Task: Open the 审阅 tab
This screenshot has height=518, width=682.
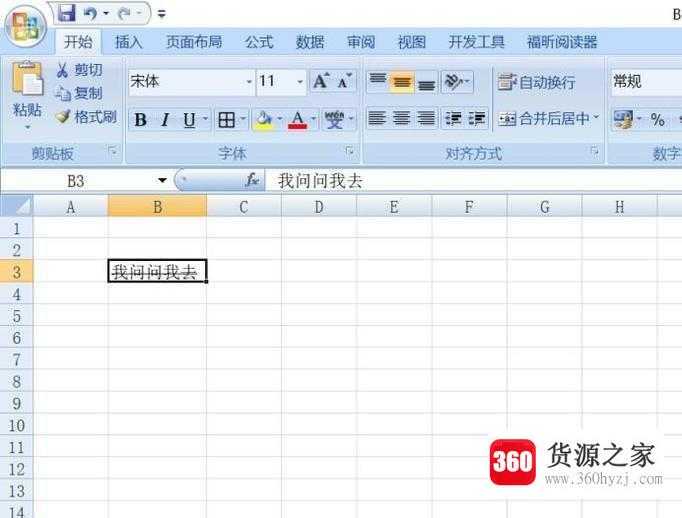Action: coord(361,42)
